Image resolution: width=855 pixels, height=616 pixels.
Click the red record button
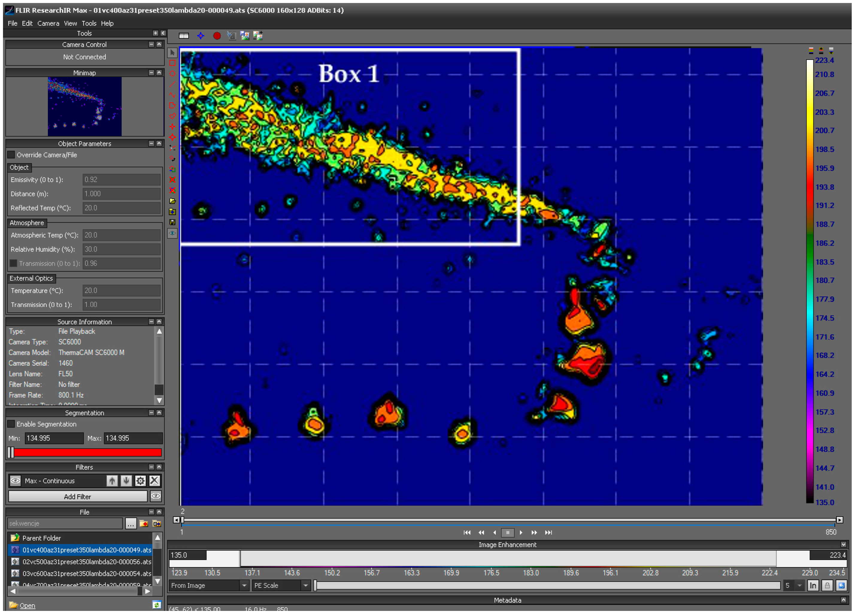coord(217,36)
